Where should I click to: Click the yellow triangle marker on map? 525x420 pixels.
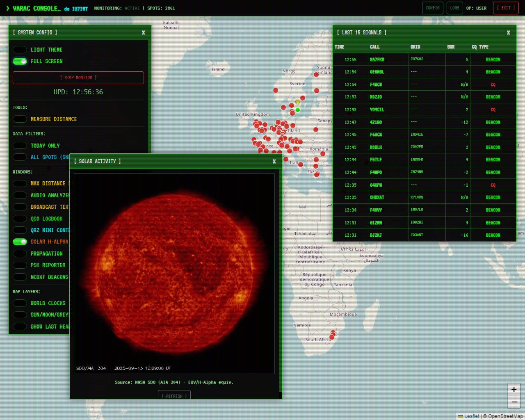(297, 103)
